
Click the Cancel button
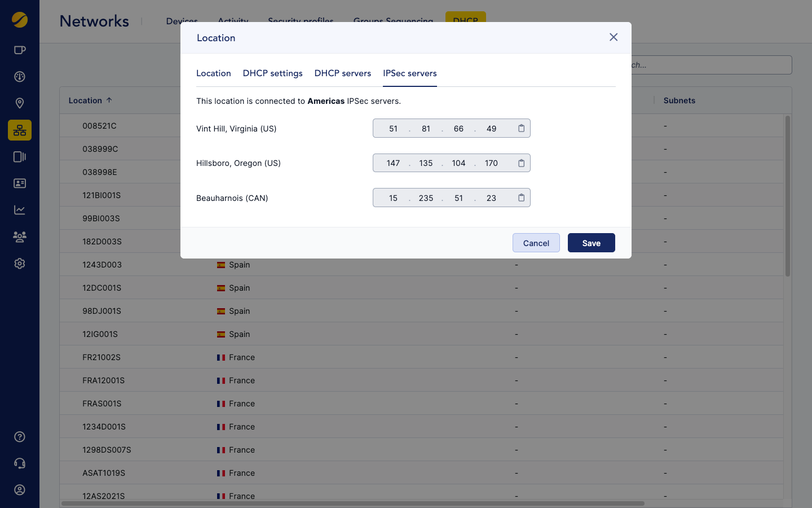pyautogui.click(x=536, y=243)
